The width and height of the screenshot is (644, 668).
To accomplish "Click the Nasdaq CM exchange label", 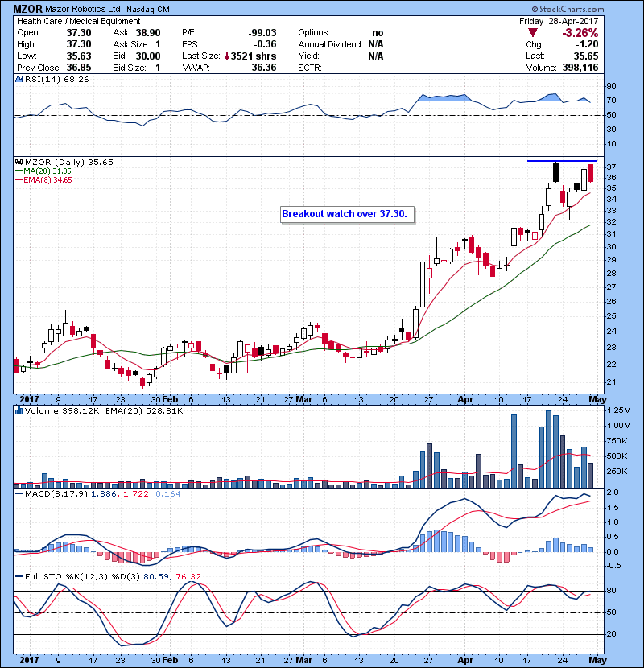I will tap(148, 10).
